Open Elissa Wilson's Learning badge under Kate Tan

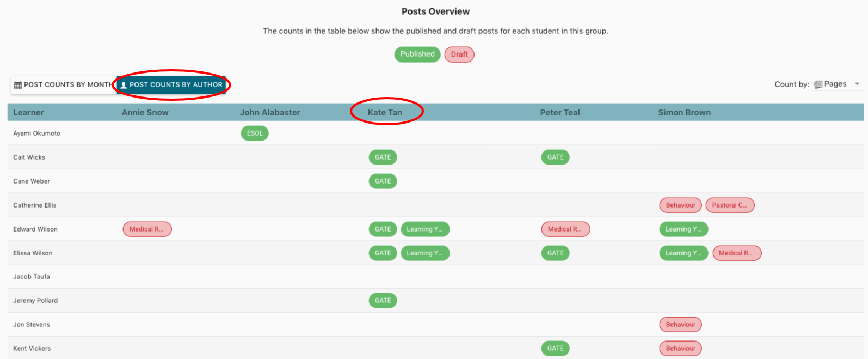[x=425, y=253]
